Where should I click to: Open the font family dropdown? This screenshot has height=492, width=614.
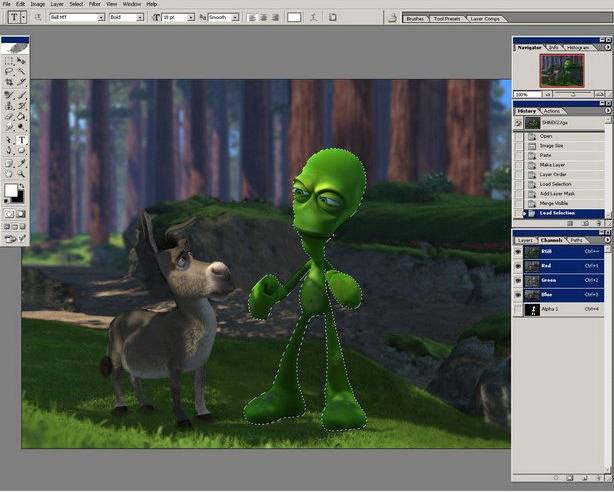pos(101,18)
